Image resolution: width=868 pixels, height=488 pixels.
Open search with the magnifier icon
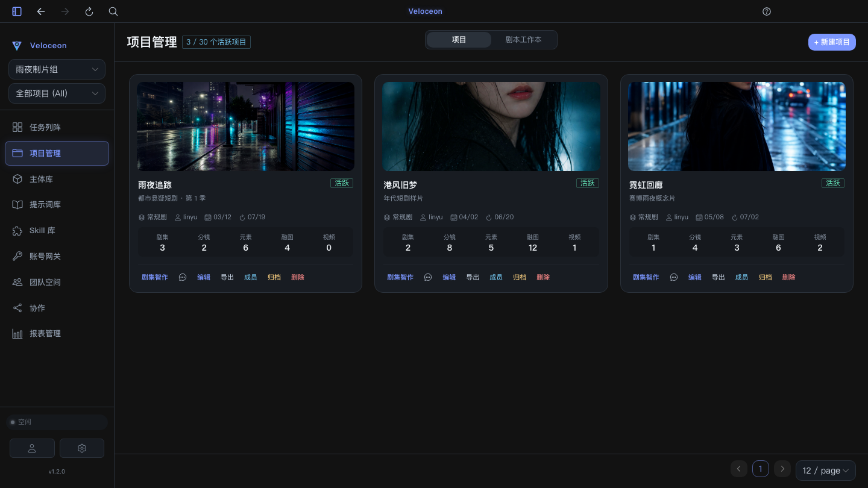[x=113, y=11]
